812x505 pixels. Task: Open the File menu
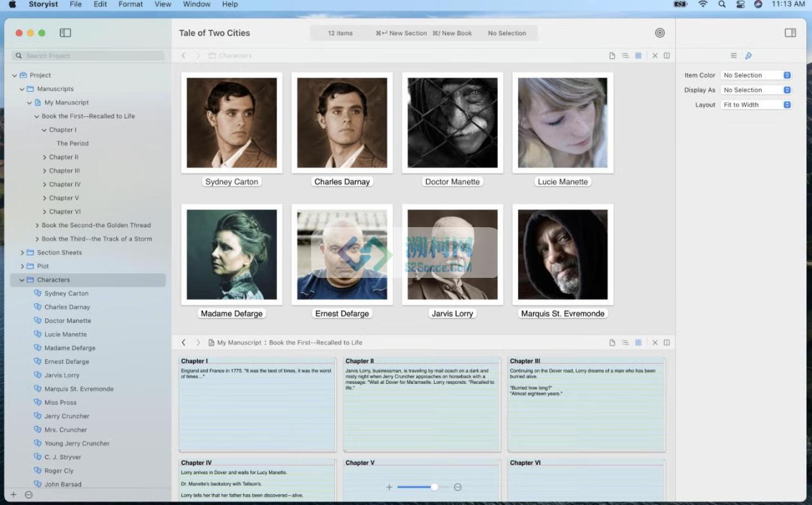[x=75, y=4]
